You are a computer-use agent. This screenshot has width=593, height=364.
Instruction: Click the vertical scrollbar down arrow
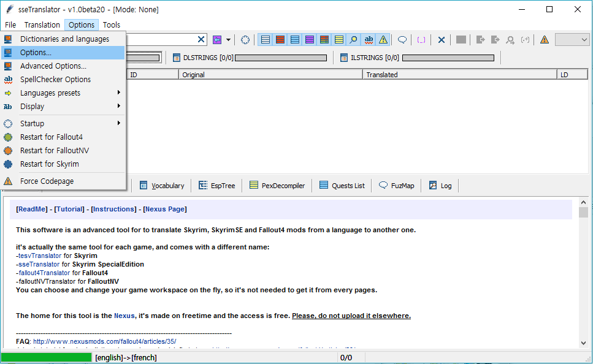tap(584, 344)
